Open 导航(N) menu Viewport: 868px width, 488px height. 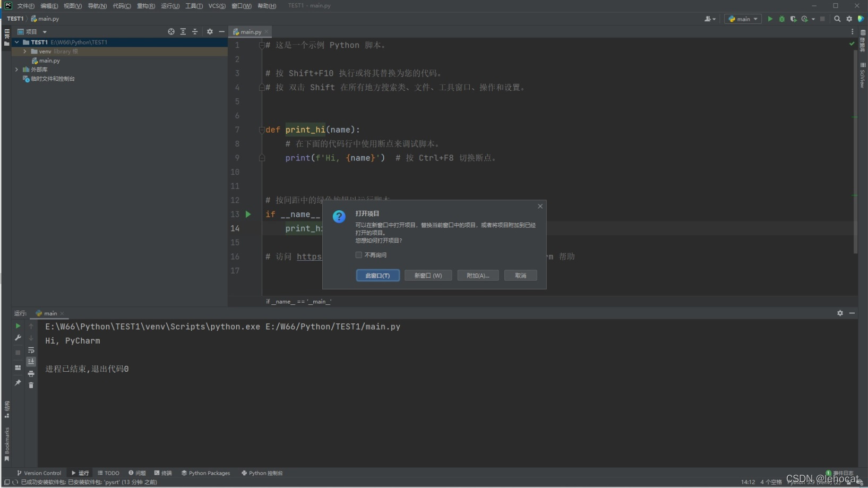[x=97, y=6]
